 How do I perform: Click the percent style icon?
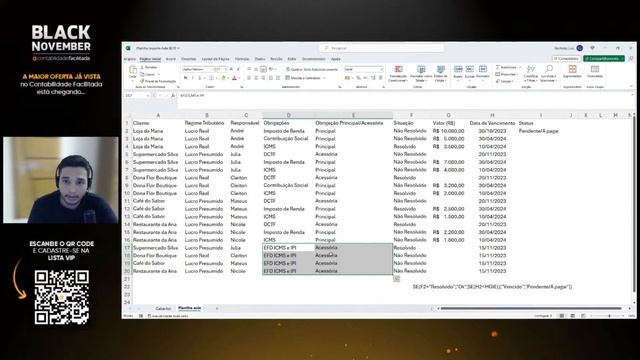358,78
